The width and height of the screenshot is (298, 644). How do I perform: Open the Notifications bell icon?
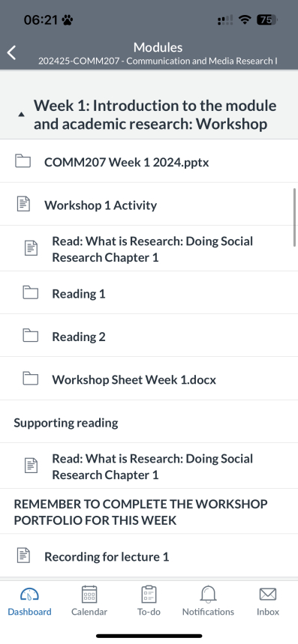pyautogui.click(x=208, y=595)
